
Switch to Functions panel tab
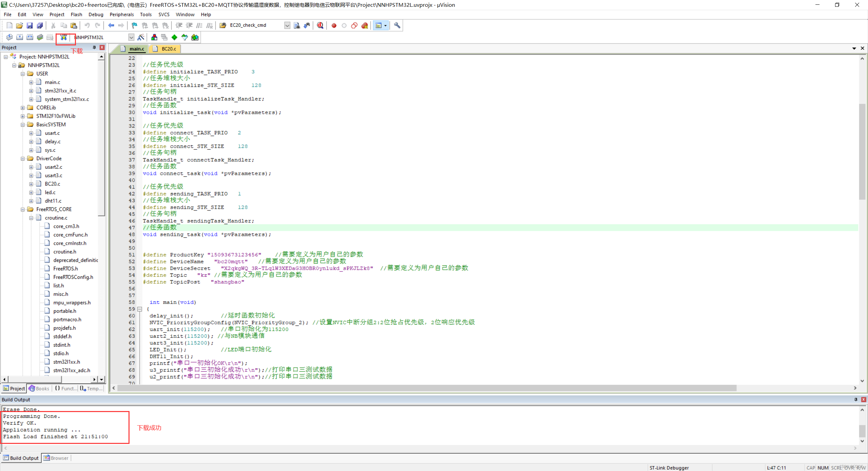point(65,389)
